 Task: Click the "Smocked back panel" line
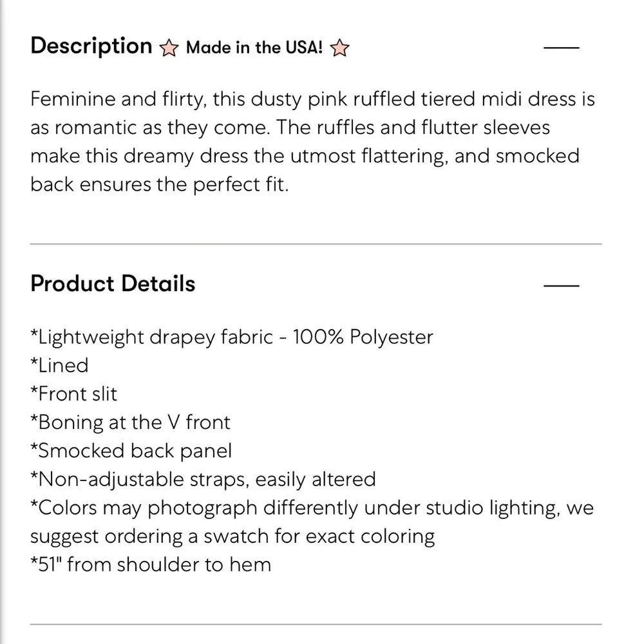tap(131, 451)
